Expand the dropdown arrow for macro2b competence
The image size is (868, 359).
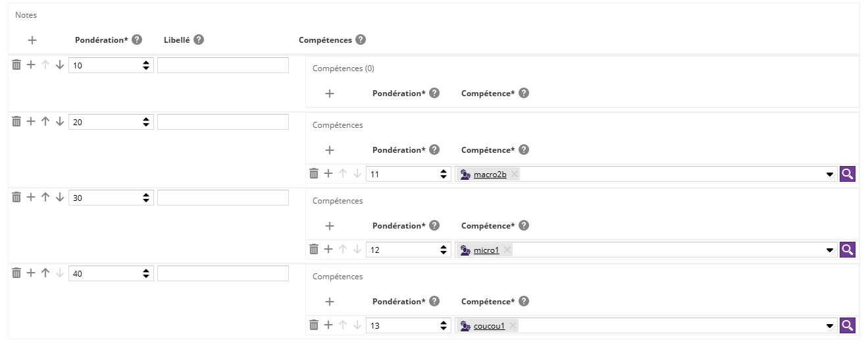click(830, 175)
